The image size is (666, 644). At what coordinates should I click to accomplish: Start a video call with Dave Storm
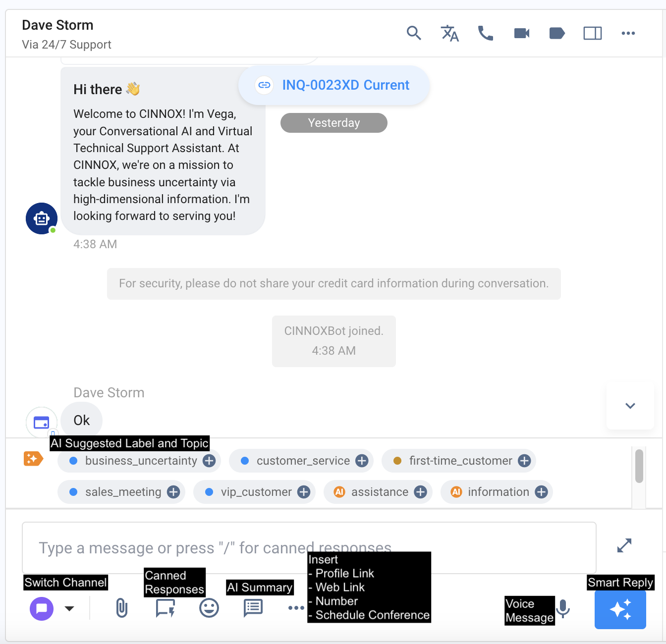click(x=522, y=33)
